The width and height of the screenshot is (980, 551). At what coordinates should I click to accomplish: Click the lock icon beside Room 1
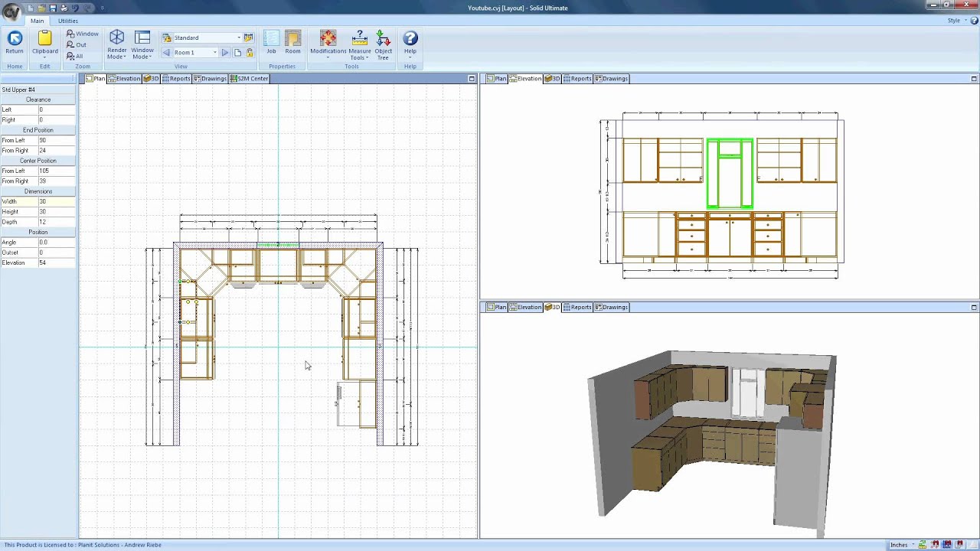coord(250,52)
